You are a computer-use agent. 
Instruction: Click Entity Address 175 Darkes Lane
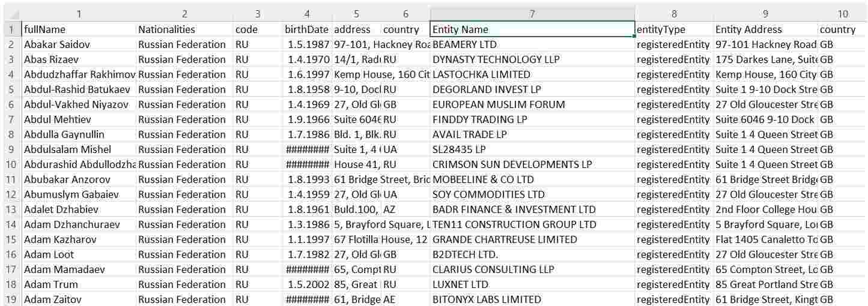click(x=765, y=59)
